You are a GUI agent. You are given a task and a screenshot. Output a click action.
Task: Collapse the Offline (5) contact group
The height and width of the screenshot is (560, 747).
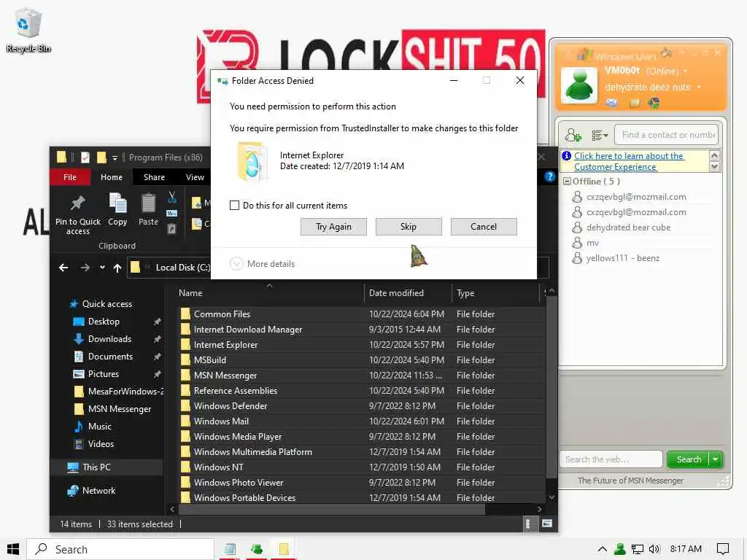[567, 181]
